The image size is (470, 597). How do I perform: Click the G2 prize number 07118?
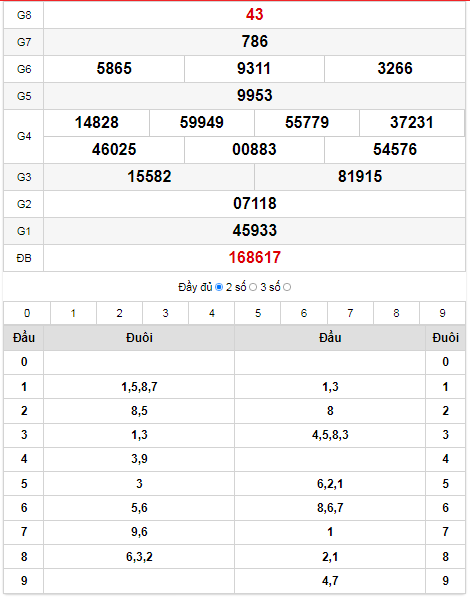(254, 204)
